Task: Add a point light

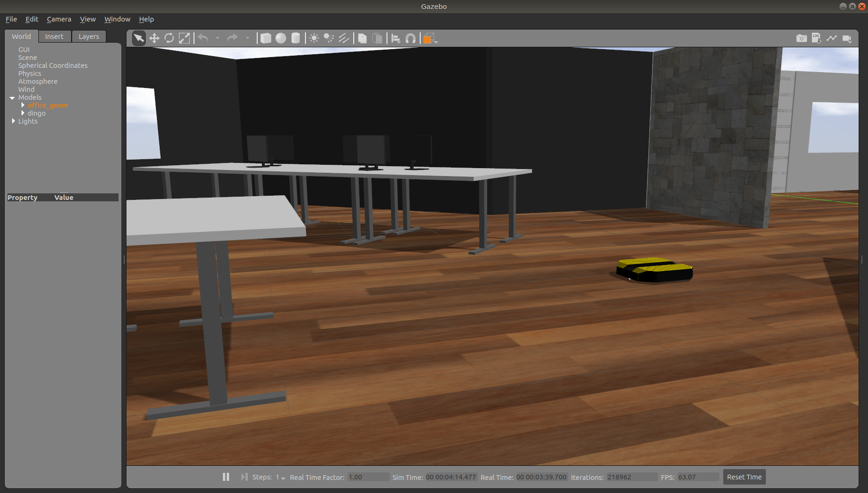Action: point(314,38)
